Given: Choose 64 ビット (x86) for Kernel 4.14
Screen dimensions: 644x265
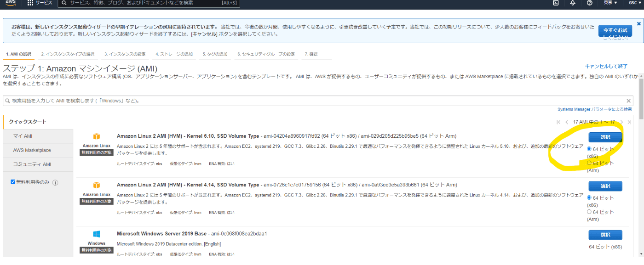Looking at the screenshot, I should 589,198.
